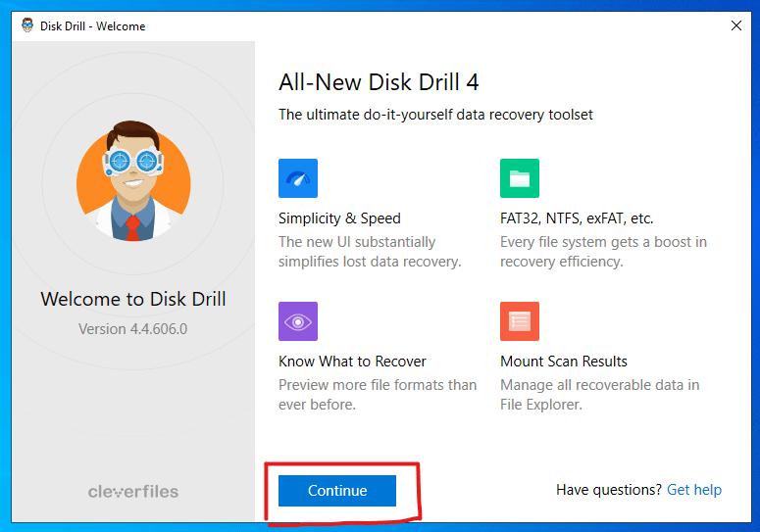Click "Manage all recoverable data" description

point(599,395)
